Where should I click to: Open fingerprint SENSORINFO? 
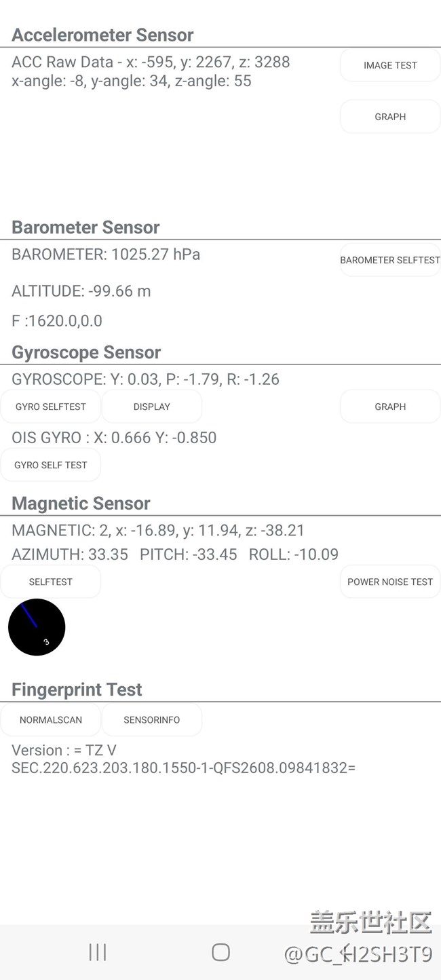click(152, 719)
